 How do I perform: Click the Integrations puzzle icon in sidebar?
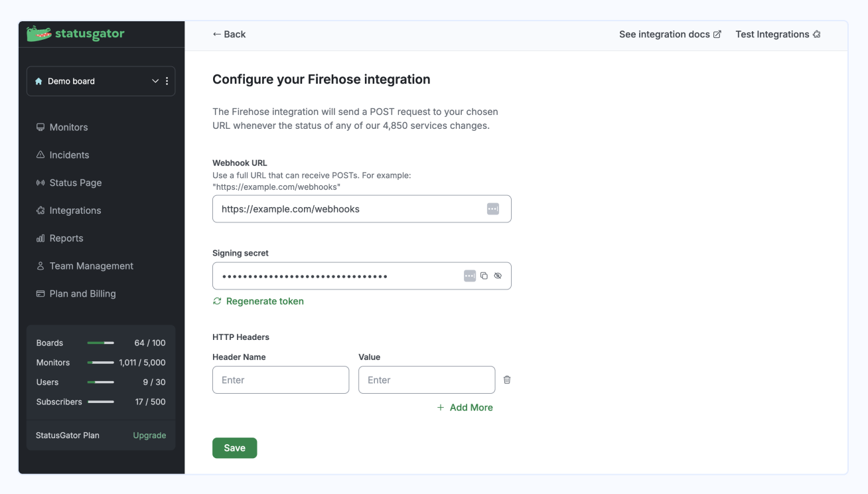tap(40, 210)
